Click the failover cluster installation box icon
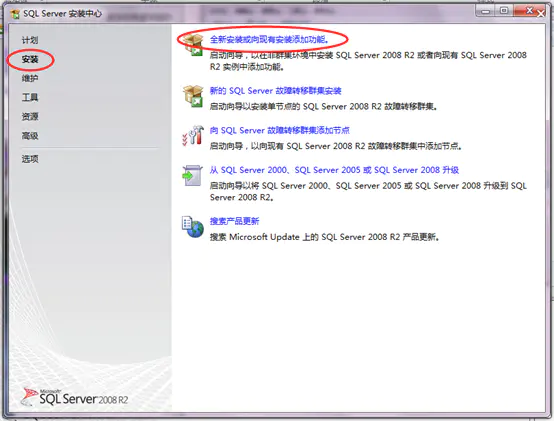 [193, 96]
